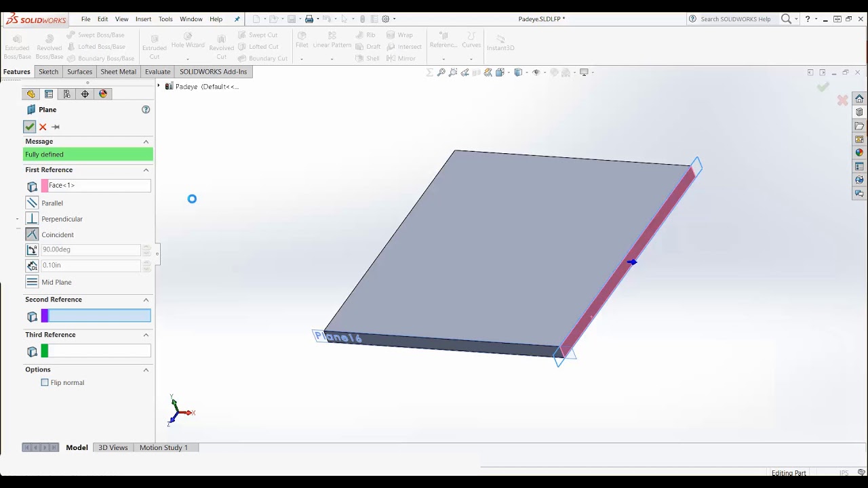Toggle the Coincident constraint

point(32,234)
